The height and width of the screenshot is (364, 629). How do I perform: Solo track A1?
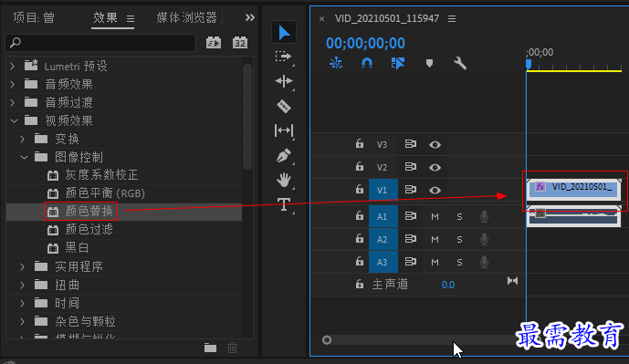pos(460,217)
